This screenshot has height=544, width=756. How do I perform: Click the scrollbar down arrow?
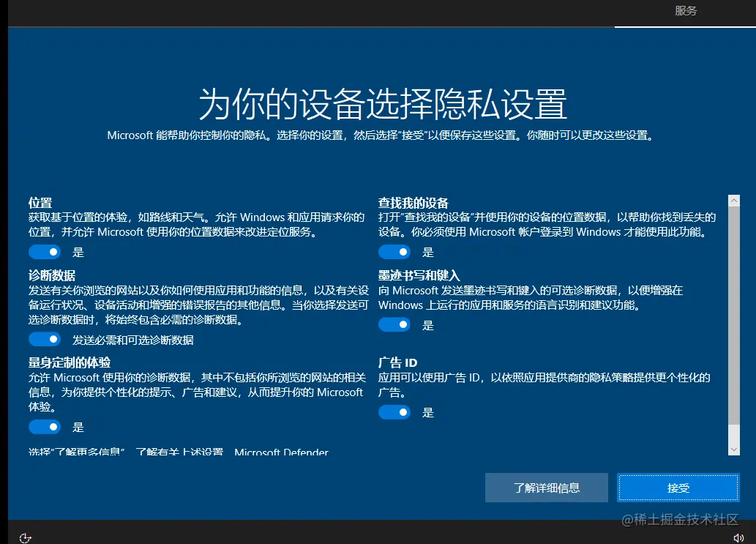click(x=734, y=450)
